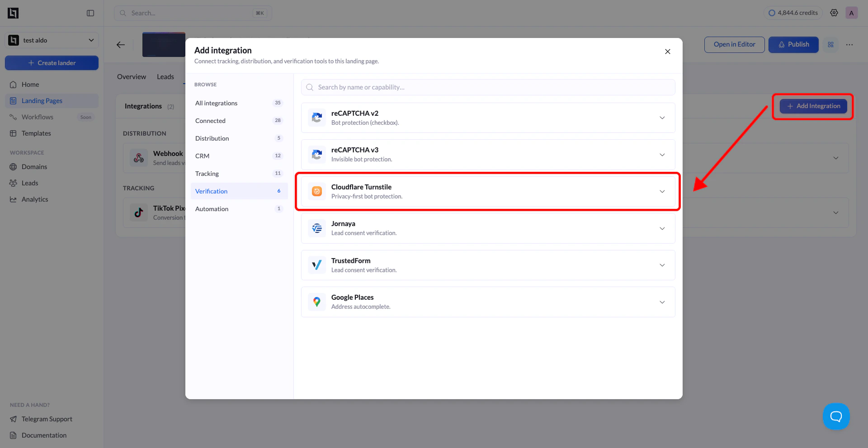Select the Connected category
The height and width of the screenshot is (448, 868).
[x=239, y=121]
